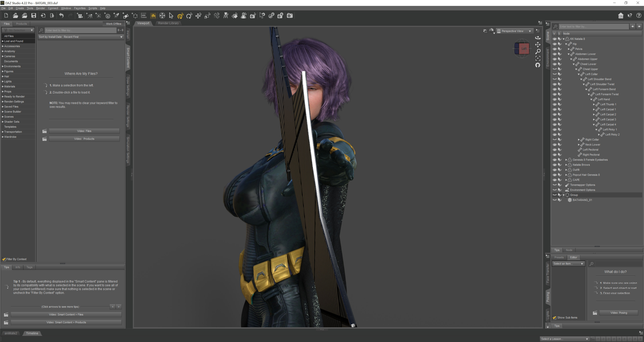Orbit the viewport camera

click(x=538, y=38)
